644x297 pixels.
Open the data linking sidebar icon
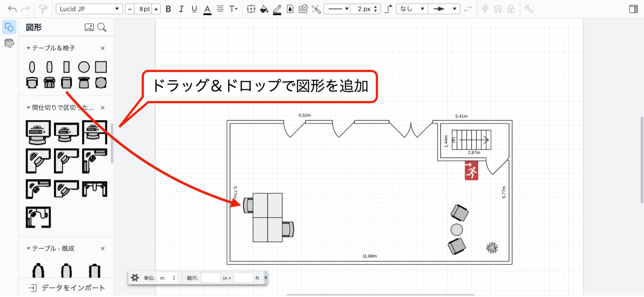tap(9, 43)
